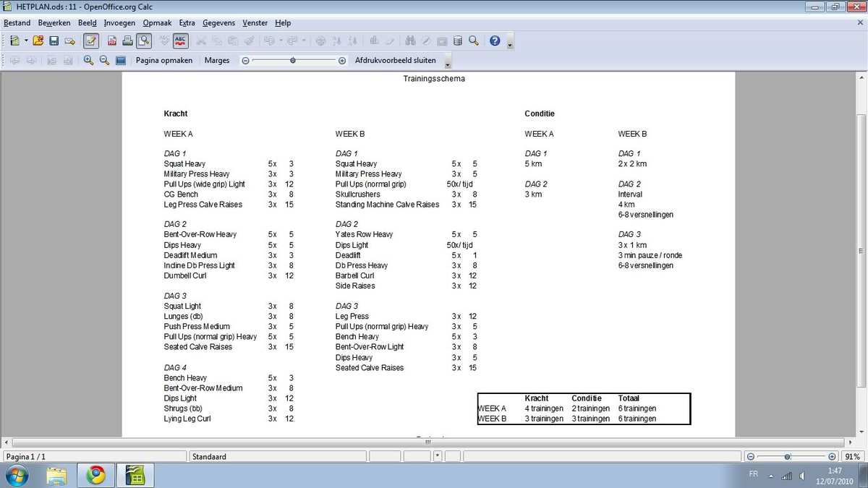Open dropdown arrow next to New document
This screenshot has height=488, width=868.
26,41
